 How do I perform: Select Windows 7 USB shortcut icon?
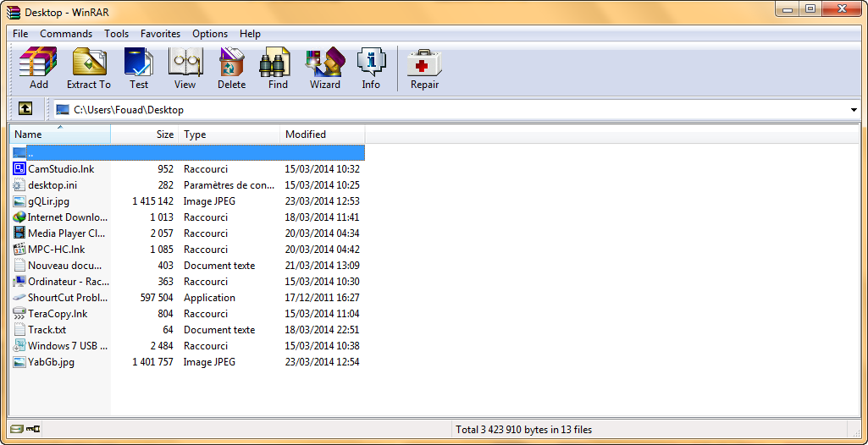(19, 345)
